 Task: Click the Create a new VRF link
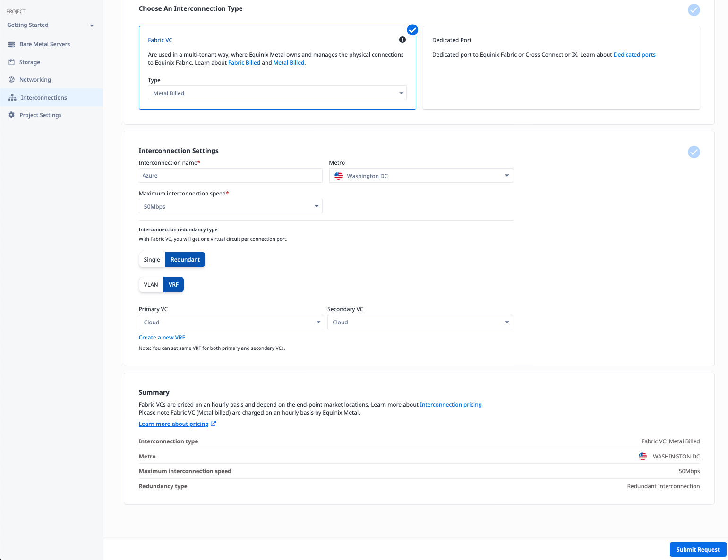point(162,338)
